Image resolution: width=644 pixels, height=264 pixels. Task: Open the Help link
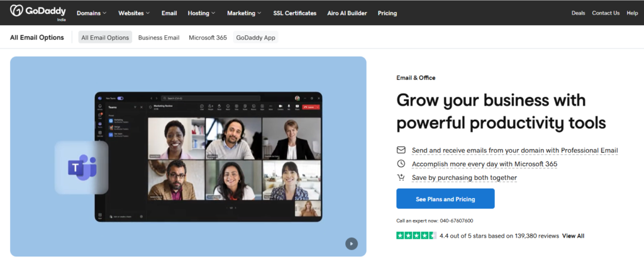(x=632, y=13)
